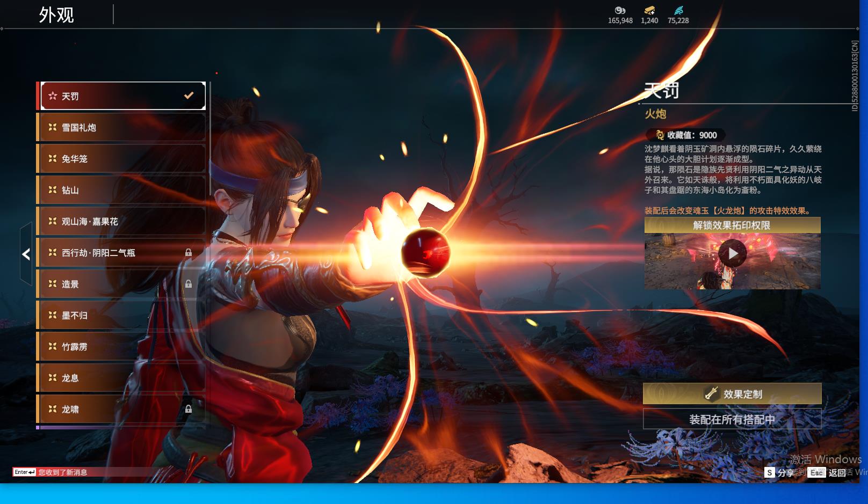
Task: Click the icon beside 龙息
Action: 53,378
